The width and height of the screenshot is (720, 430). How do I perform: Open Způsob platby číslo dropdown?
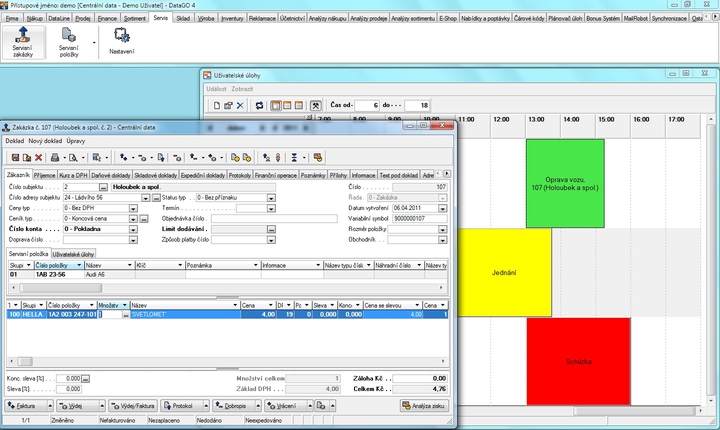pos(271,240)
